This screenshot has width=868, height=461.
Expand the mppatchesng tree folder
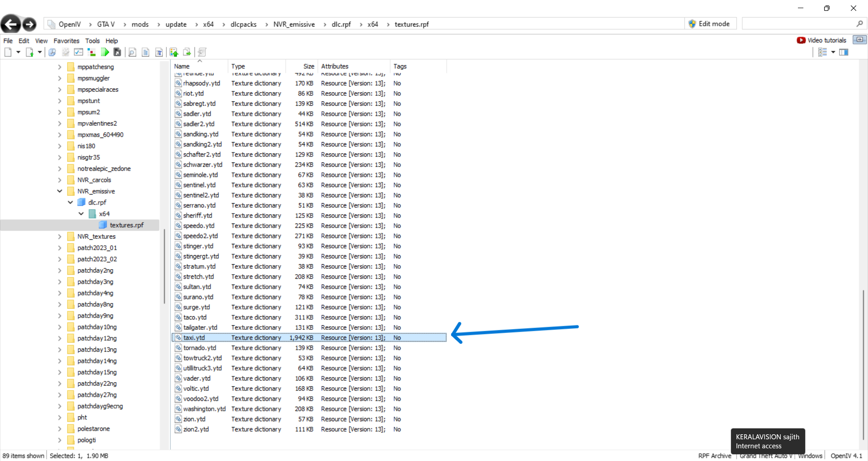(59, 67)
